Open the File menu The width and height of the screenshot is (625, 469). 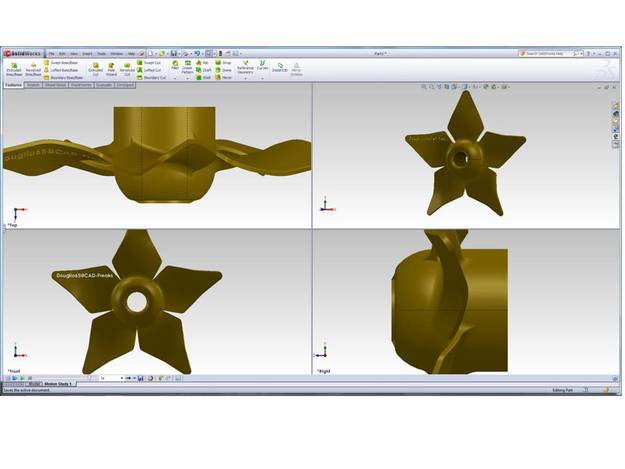pos(51,54)
